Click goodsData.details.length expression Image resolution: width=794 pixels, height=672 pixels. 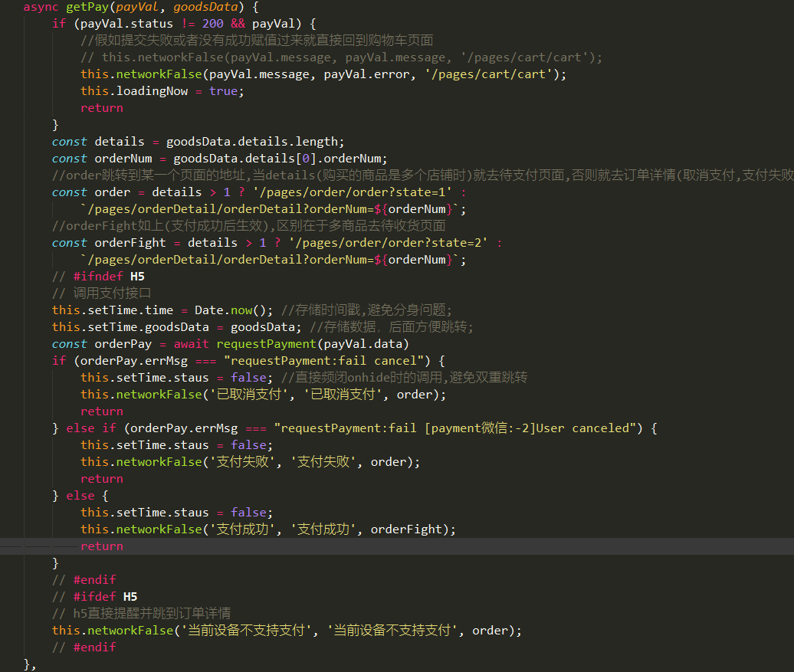pyautogui.click(x=251, y=142)
